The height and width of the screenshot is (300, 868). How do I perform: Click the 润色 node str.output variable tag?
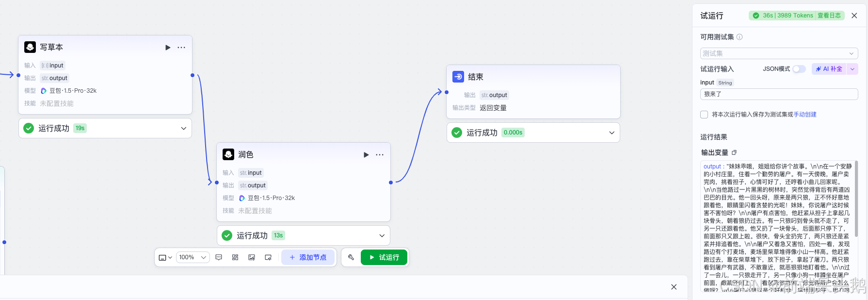tap(253, 185)
